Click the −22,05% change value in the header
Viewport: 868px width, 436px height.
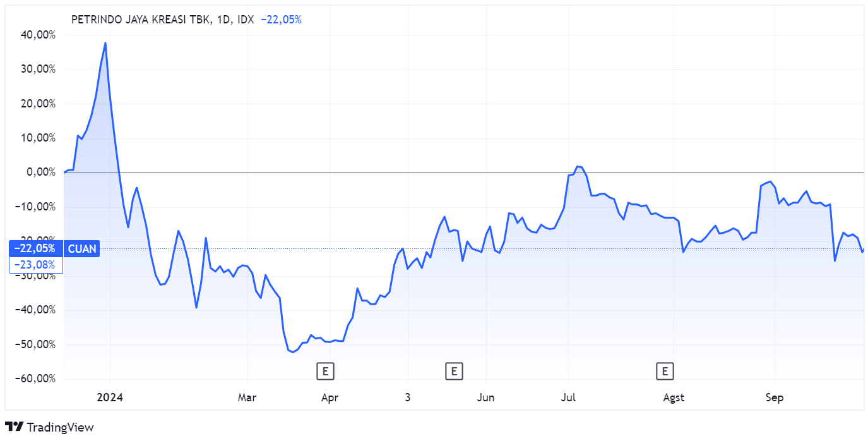point(281,20)
